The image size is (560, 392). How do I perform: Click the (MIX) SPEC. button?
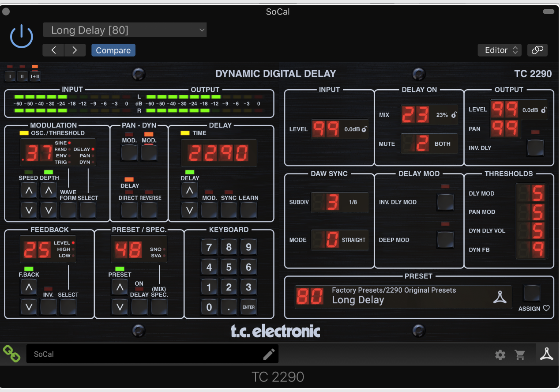[x=159, y=307]
